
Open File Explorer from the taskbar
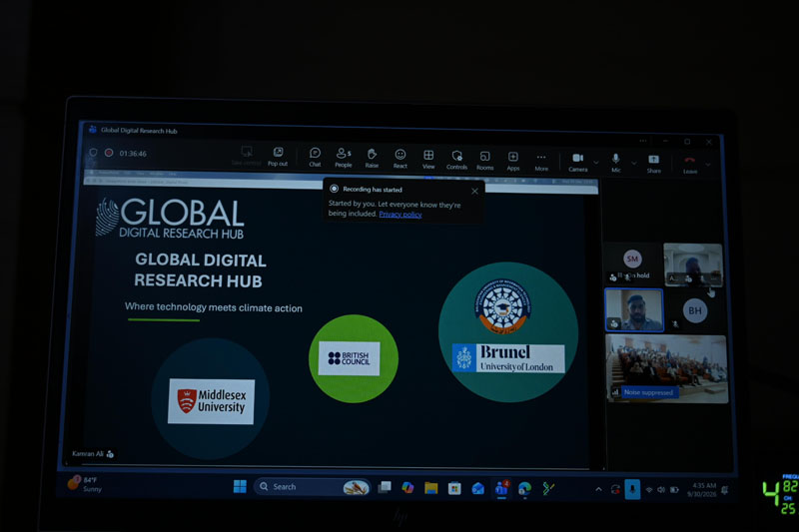coord(431,488)
